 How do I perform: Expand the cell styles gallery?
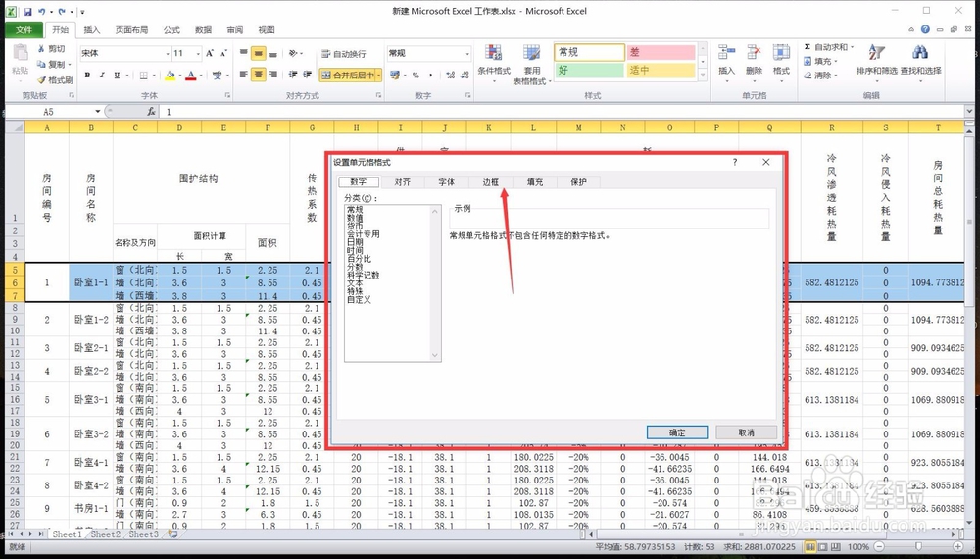[x=703, y=76]
